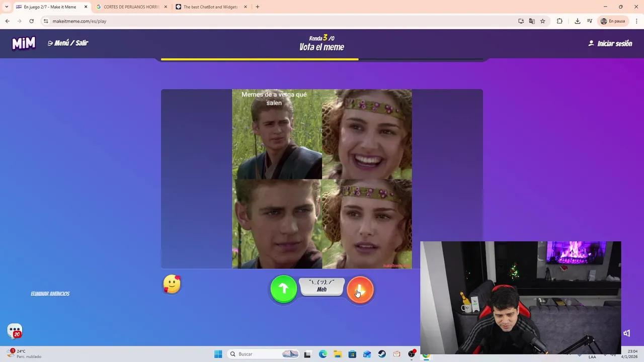
Task: Translate this page icon
Action: coord(532,21)
